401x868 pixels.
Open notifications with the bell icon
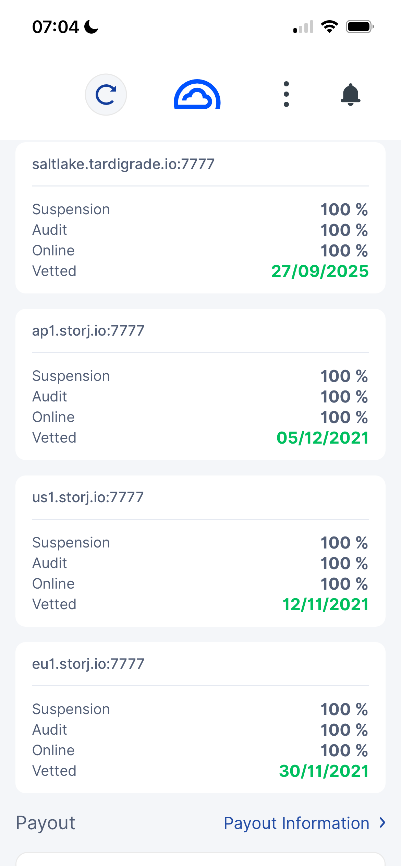click(x=350, y=94)
